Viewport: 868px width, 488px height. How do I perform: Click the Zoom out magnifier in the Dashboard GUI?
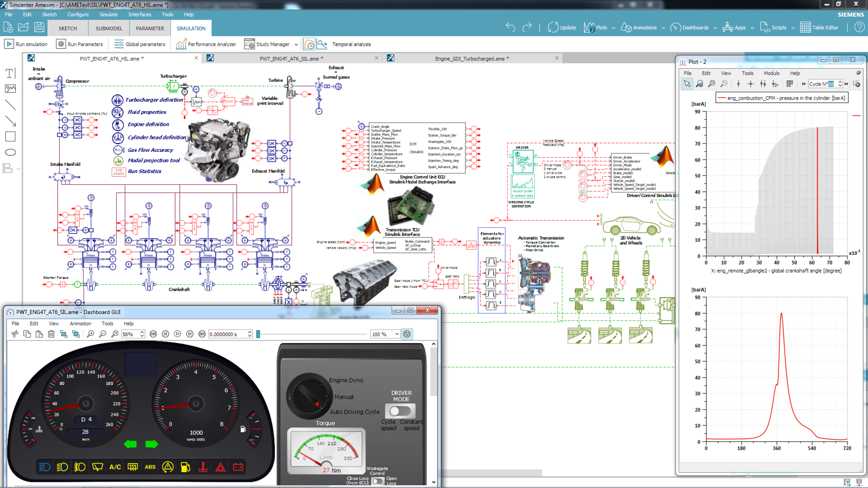(103, 334)
